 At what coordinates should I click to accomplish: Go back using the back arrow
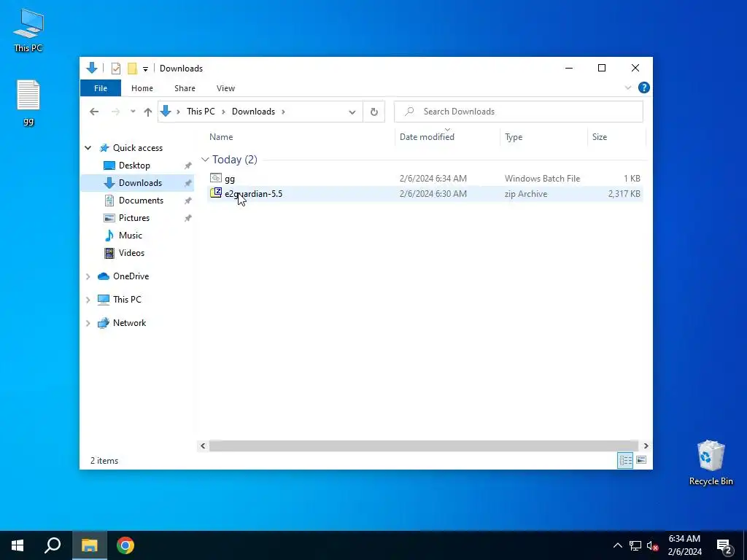click(94, 112)
